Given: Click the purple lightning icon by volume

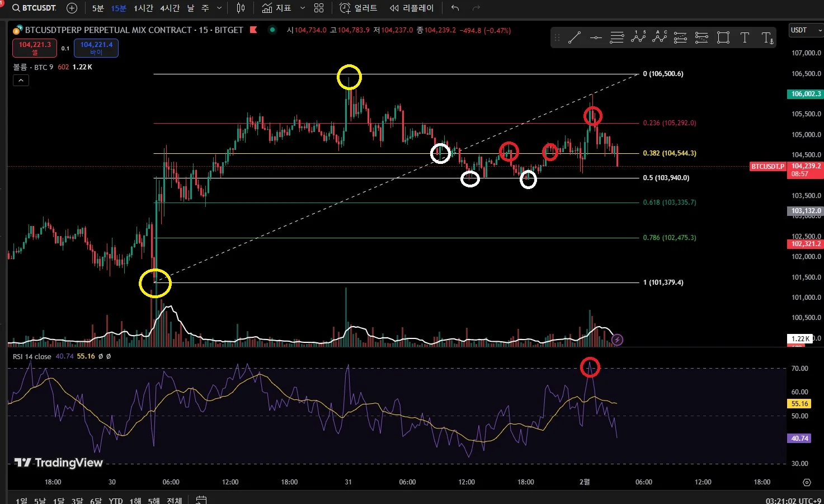Looking at the screenshot, I should pyautogui.click(x=617, y=340).
